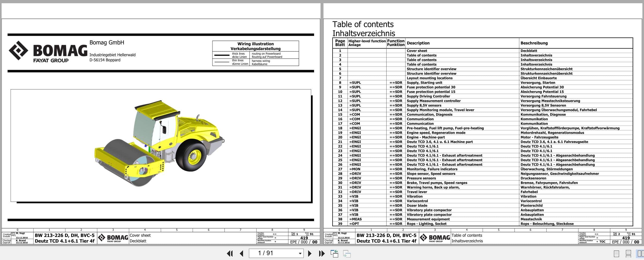
Task: Switch to single page layout
Action: click(616, 253)
